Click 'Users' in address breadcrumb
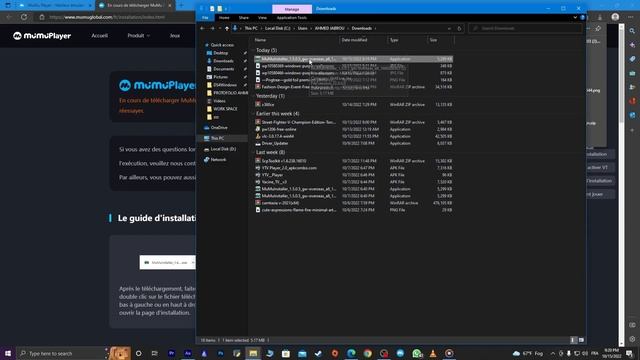 pyautogui.click(x=302, y=29)
